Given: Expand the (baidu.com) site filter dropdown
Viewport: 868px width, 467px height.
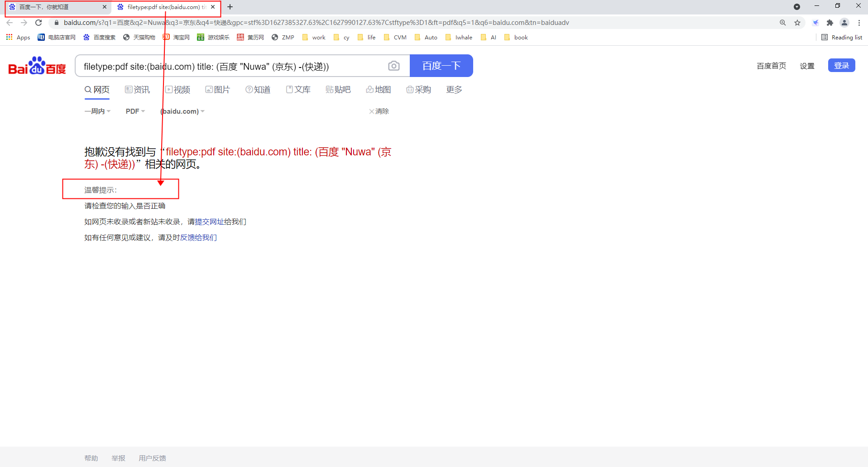Looking at the screenshot, I should (183, 111).
